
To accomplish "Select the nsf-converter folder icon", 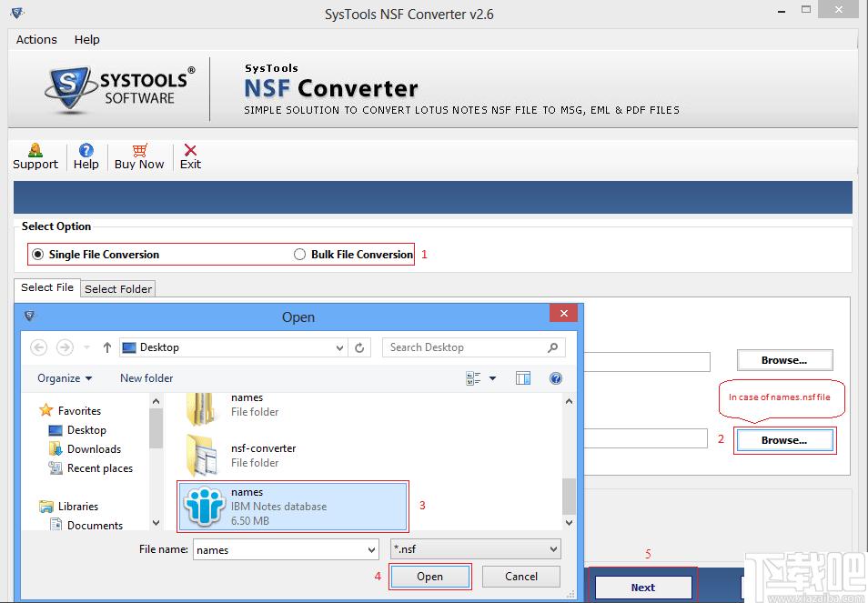I will (200, 456).
